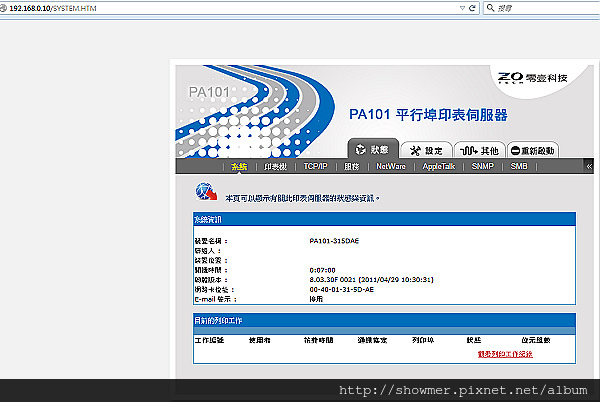Open the 重新啟動 tab
Viewport: 600px width, 402px height.
tap(533, 150)
